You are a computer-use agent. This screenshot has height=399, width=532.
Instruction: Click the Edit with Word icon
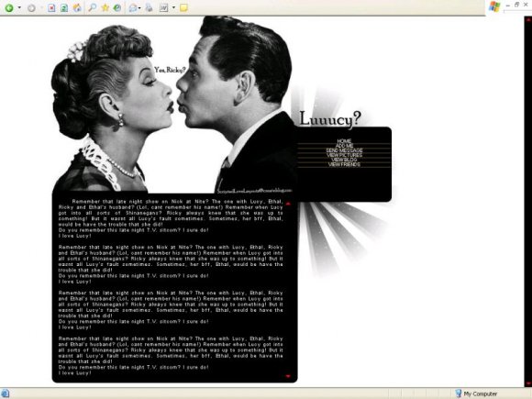[164, 7]
